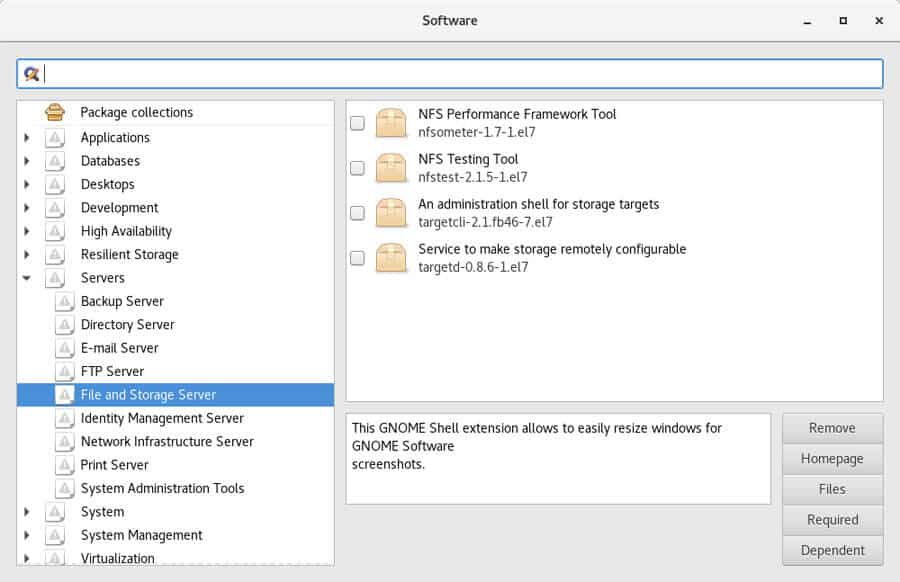
Task: Select the FTP Server label
Action: (x=112, y=371)
